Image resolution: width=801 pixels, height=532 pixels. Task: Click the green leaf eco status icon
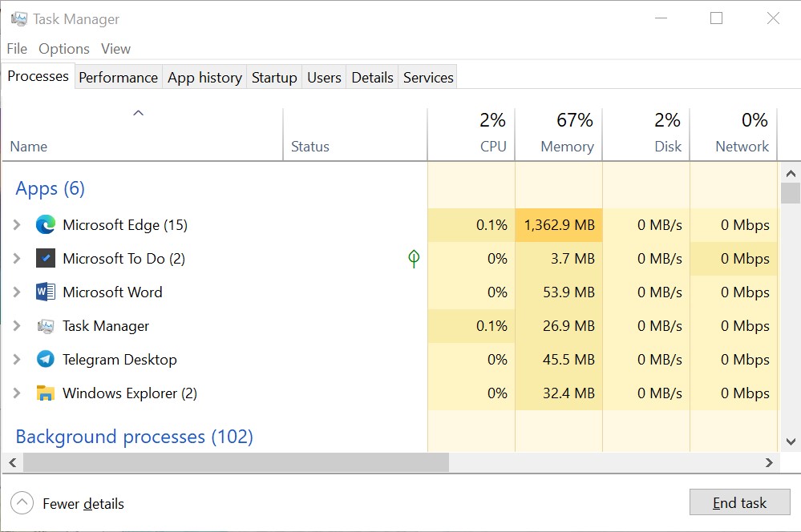click(414, 259)
